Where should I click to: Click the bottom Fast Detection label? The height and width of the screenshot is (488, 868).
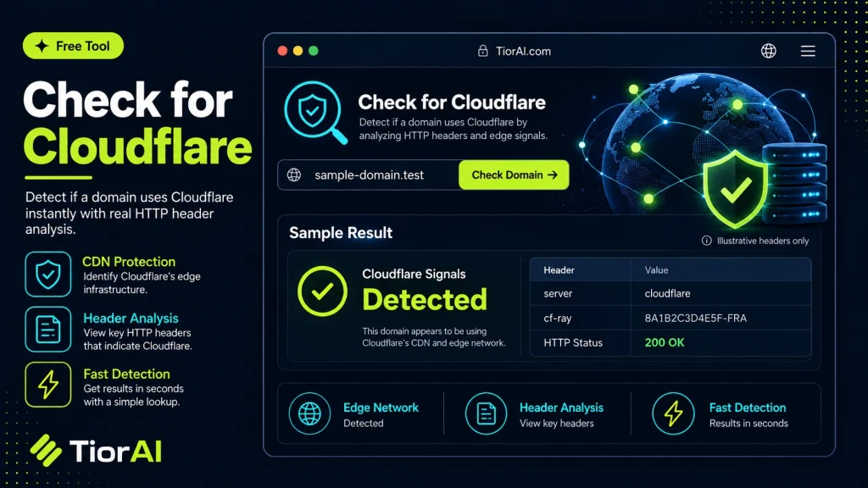pos(748,408)
